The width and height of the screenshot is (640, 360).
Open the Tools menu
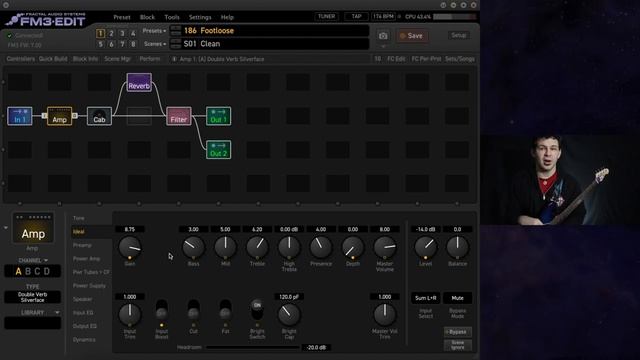[x=172, y=17]
